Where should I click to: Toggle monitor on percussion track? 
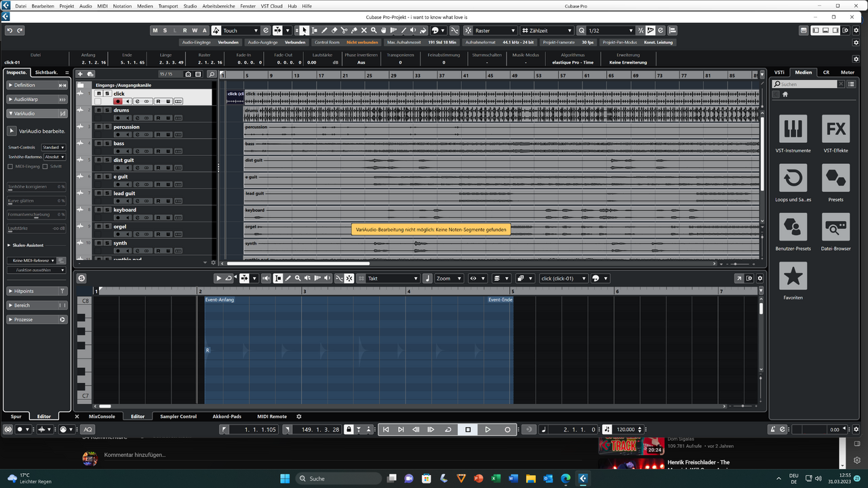[x=127, y=135]
